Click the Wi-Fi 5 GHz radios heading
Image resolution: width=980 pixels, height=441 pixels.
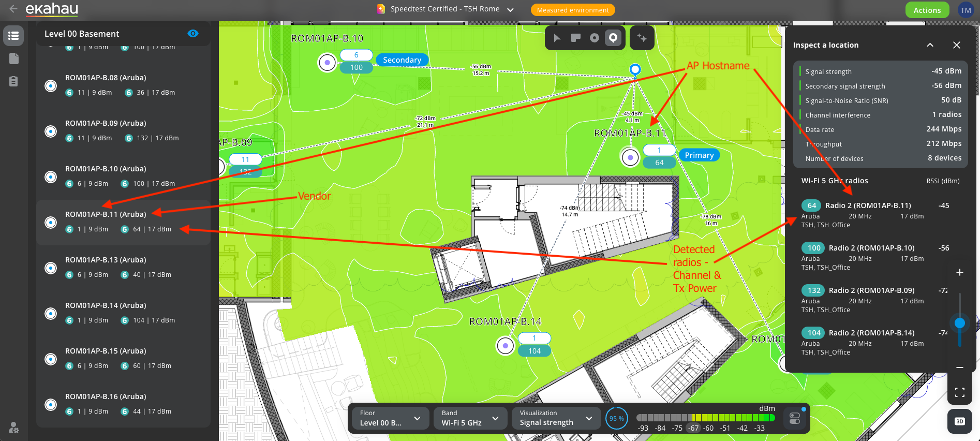point(835,181)
